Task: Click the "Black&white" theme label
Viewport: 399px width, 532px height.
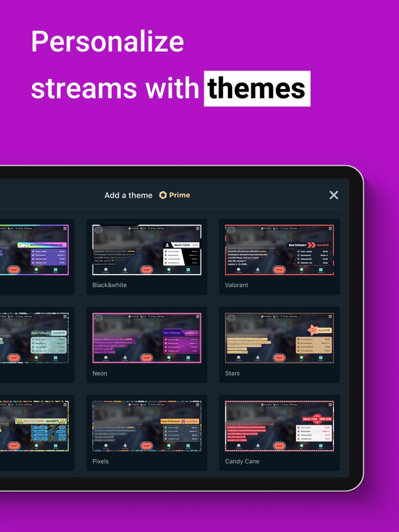Action: [x=110, y=285]
